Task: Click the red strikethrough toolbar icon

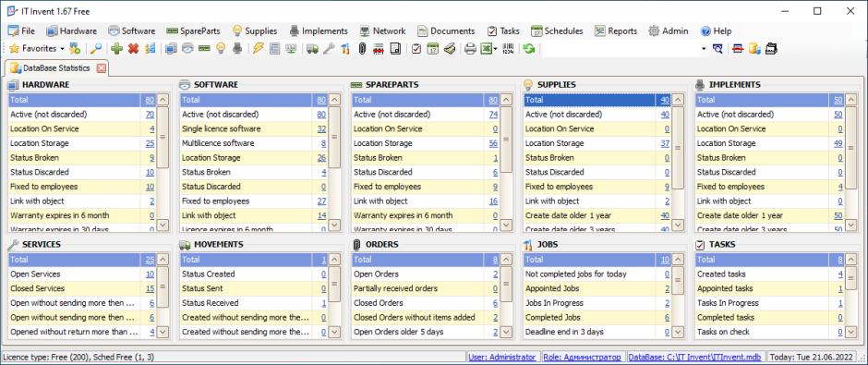Action: 738,49
